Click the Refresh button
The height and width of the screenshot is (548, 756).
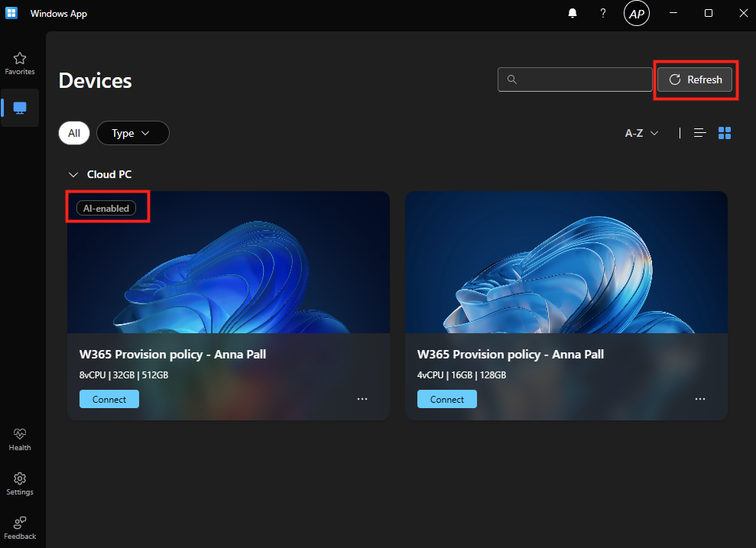[695, 79]
